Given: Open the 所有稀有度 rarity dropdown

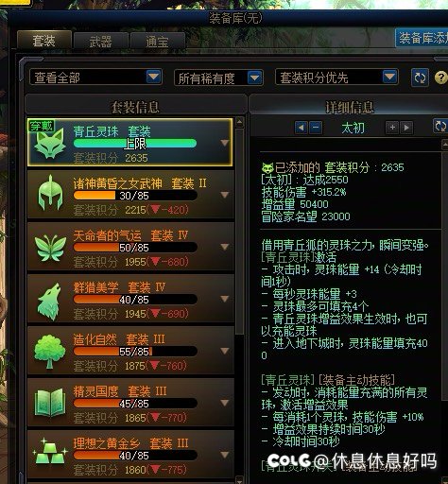Looking at the screenshot, I should pyautogui.click(x=218, y=78).
